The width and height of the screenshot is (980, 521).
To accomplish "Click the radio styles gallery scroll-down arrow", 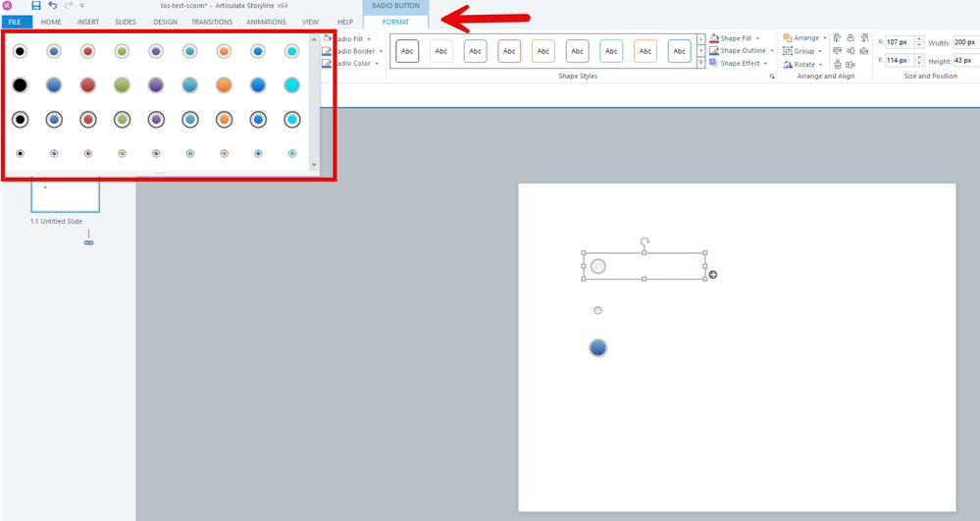I will pyautogui.click(x=314, y=165).
